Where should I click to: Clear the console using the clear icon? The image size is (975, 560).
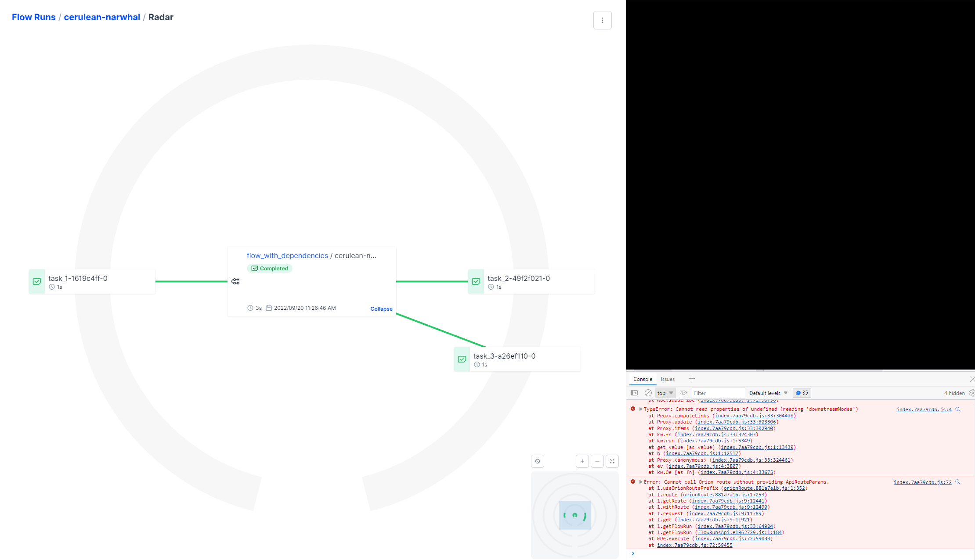[x=648, y=393]
